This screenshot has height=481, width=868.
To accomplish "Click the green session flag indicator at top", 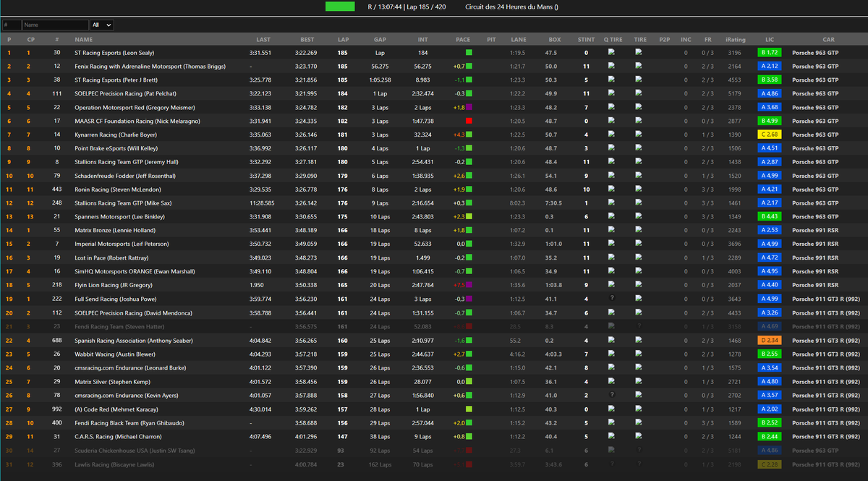I will [x=340, y=7].
